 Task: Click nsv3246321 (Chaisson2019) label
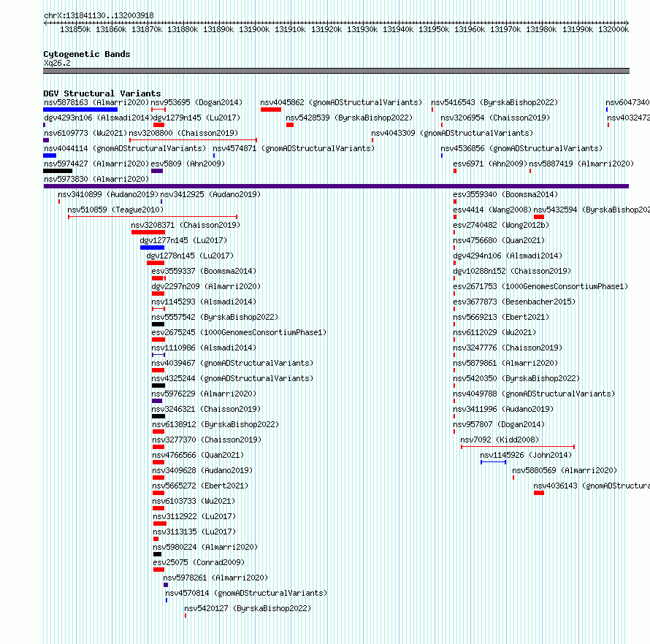click(x=206, y=409)
